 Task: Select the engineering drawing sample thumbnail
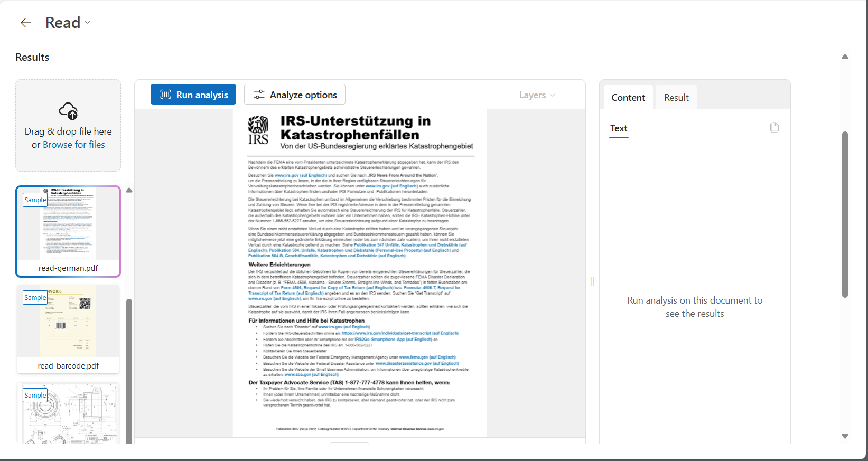(x=68, y=413)
